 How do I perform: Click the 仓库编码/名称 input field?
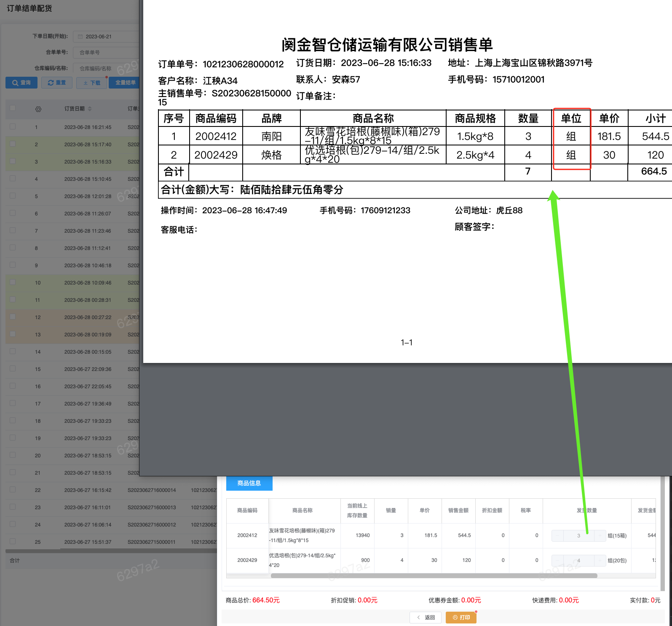point(105,68)
